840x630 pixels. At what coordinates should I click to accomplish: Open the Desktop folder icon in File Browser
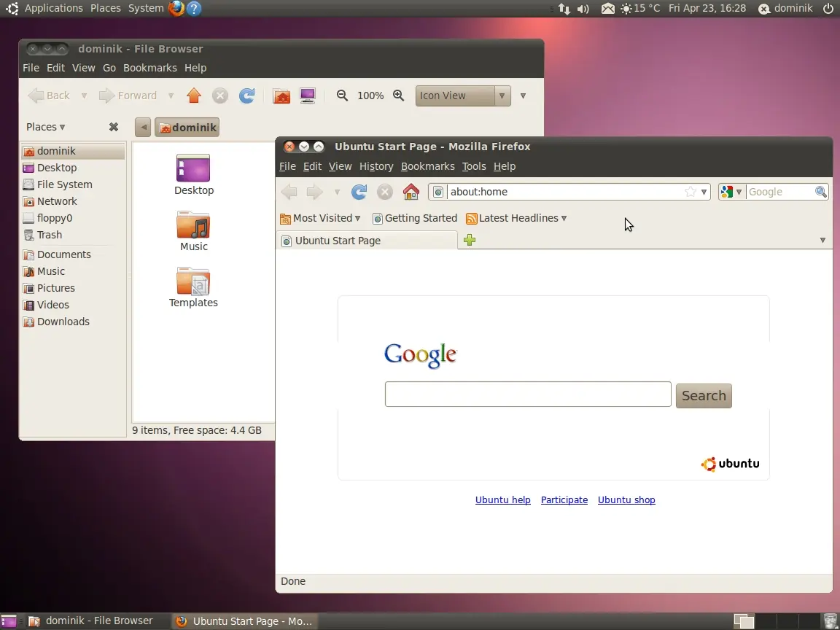click(x=193, y=175)
